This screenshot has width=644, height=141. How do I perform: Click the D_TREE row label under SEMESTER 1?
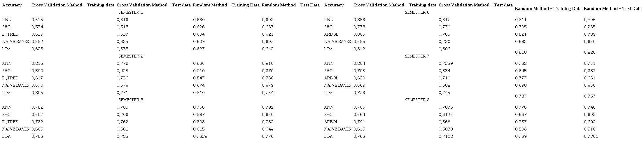(x=10, y=34)
